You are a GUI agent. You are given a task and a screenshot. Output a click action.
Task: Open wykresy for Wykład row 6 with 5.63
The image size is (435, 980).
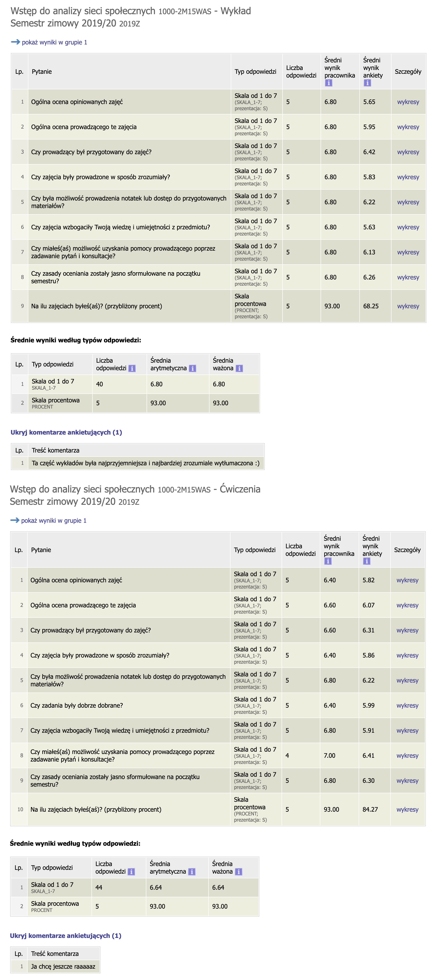(408, 227)
